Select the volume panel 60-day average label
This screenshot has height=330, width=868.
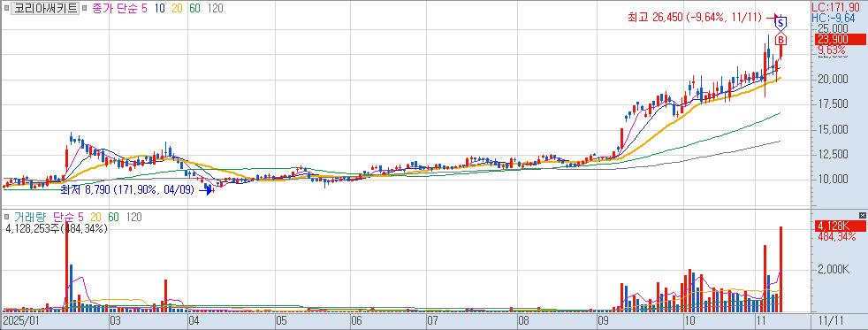[x=113, y=218]
